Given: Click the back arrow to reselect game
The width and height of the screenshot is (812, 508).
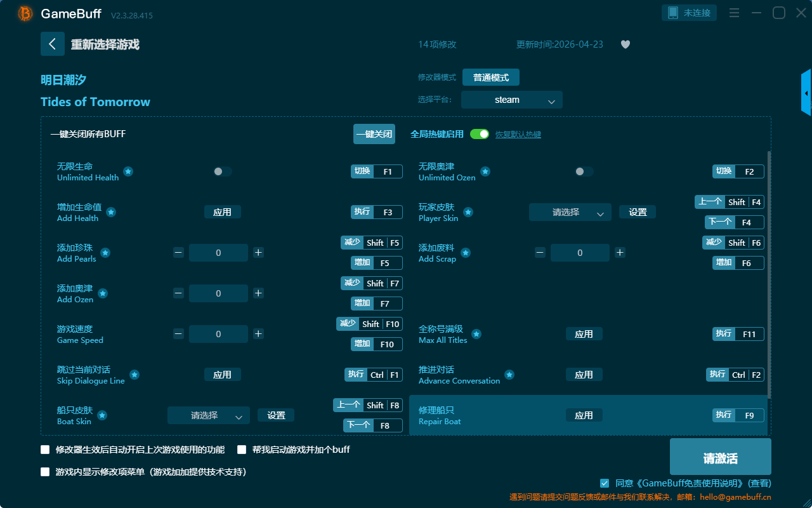Looking at the screenshot, I should [x=53, y=44].
